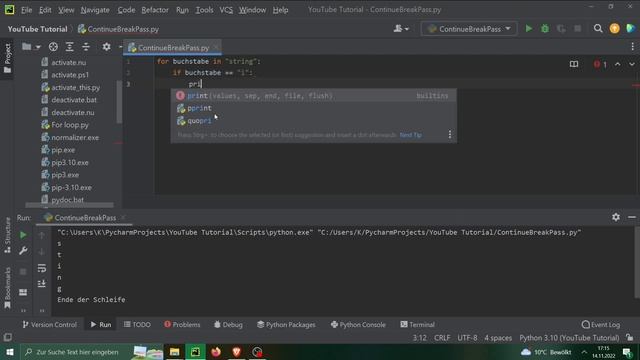Run ContinueBreakPass with green play button

[x=529, y=29]
